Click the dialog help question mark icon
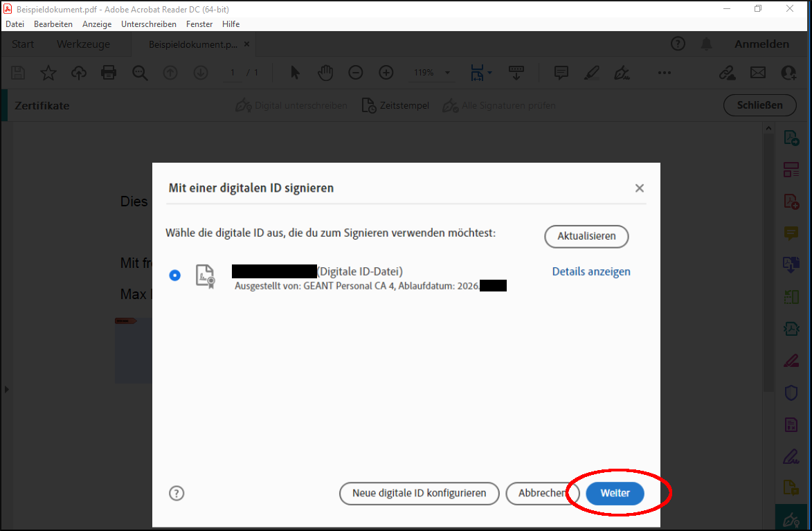The image size is (812, 531). (177, 493)
